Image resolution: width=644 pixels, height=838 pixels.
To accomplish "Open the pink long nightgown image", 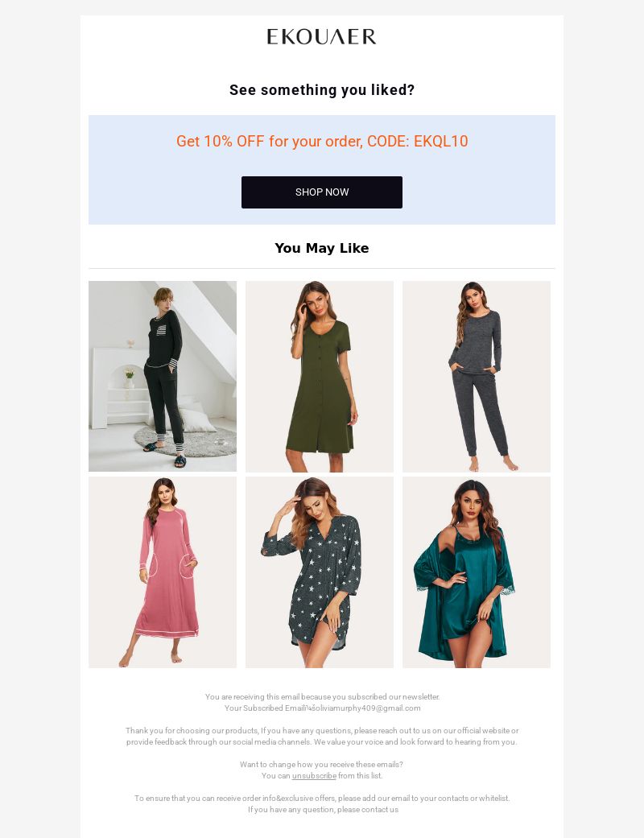I will tap(163, 572).
